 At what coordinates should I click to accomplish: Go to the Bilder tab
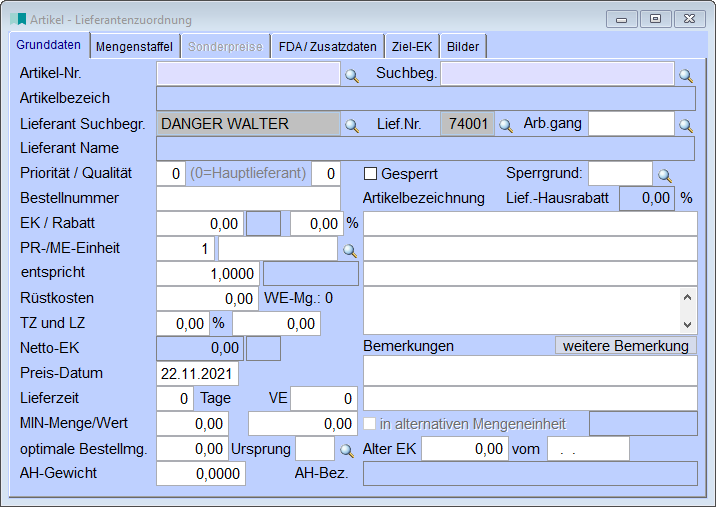pos(463,46)
